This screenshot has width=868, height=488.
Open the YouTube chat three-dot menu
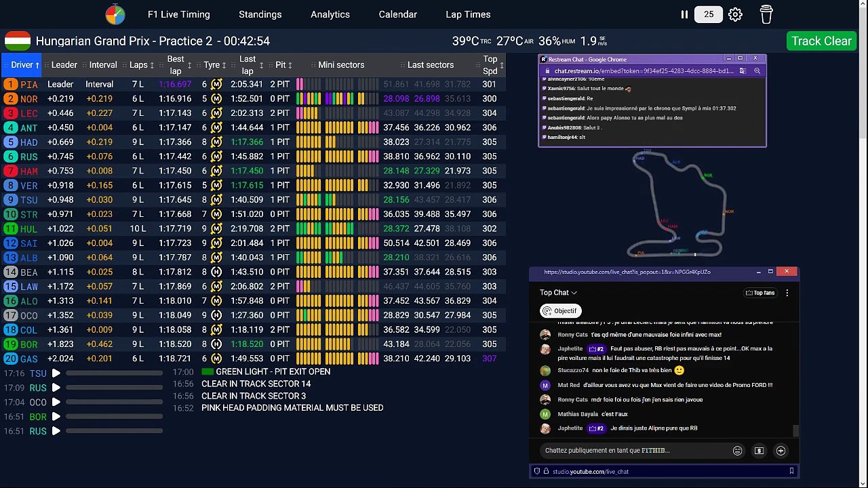click(x=787, y=293)
